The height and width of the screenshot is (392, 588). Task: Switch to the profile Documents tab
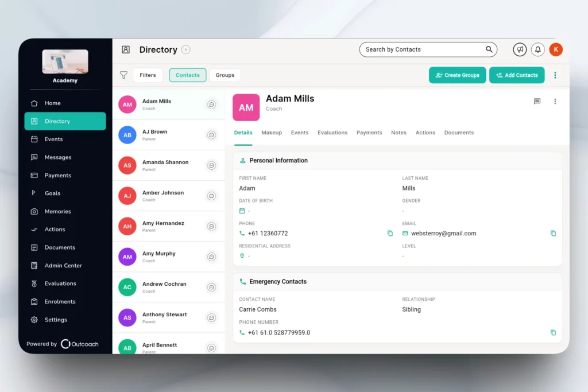[459, 133]
